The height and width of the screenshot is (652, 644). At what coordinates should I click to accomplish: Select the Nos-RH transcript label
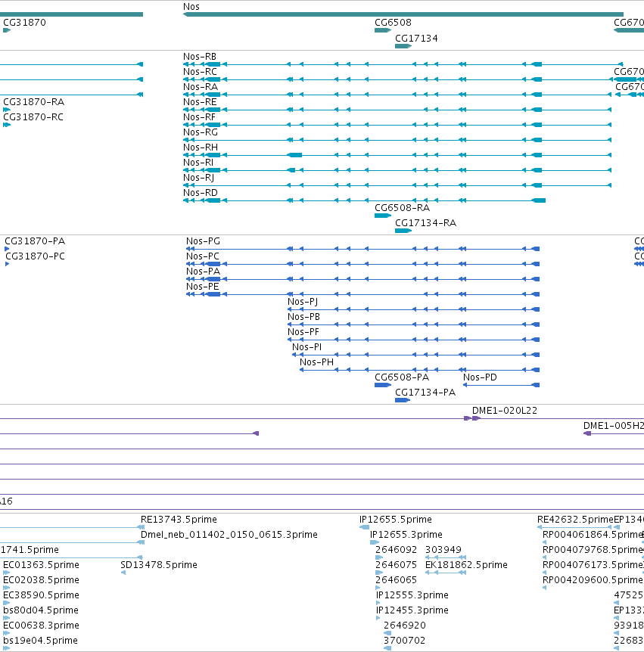[200, 147]
